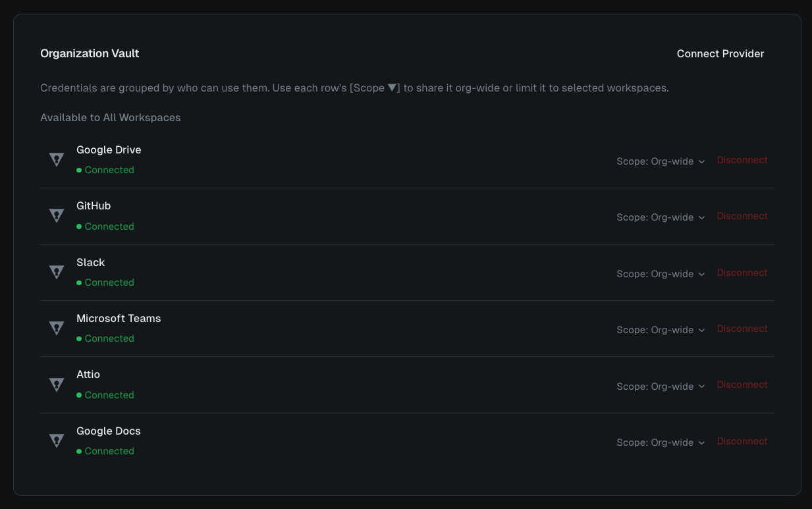Open Scope dropdown for Google Docs
Viewport: 812px width, 509px height.
tap(661, 442)
